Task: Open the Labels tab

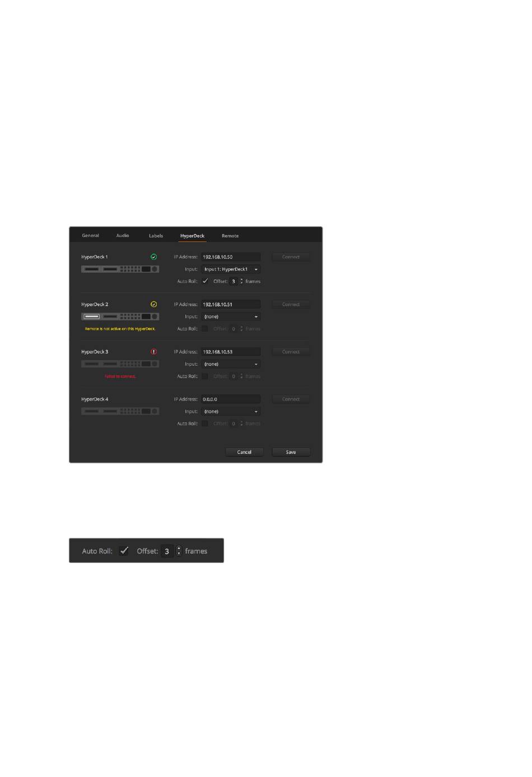Action: click(156, 236)
